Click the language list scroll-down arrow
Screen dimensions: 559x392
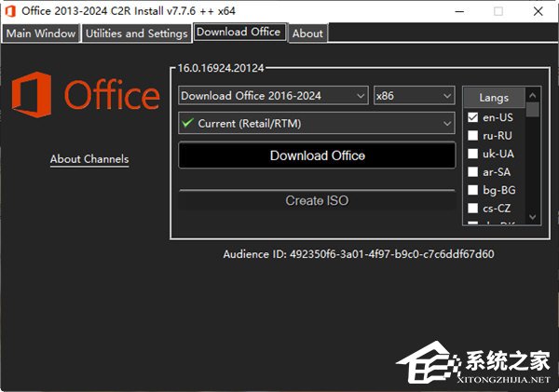click(533, 217)
